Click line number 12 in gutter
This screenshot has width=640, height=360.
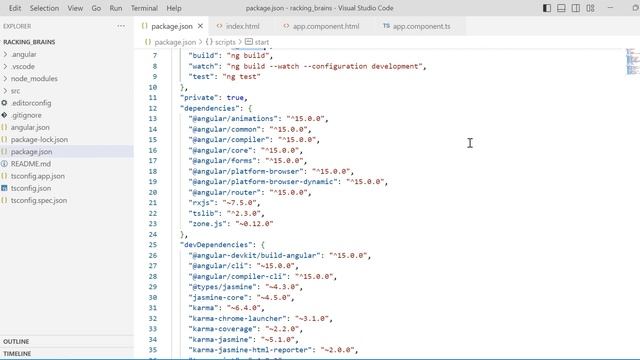click(x=153, y=108)
